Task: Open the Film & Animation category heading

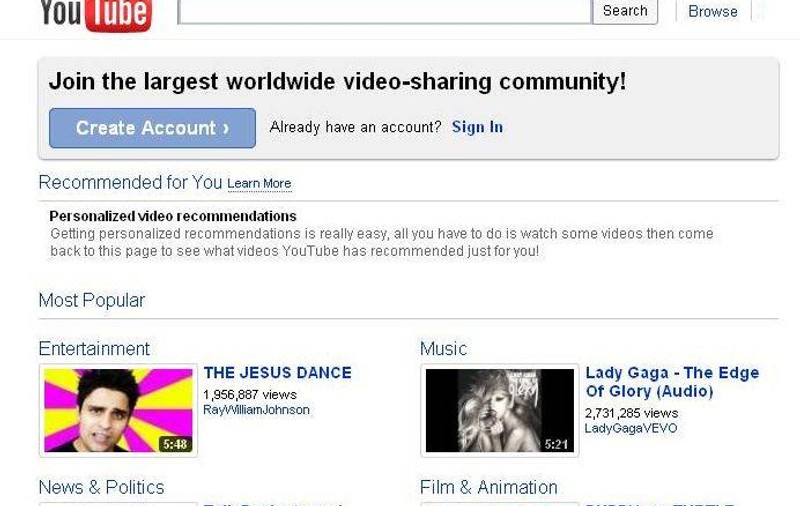Action: pyautogui.click(x=489, y=488)
